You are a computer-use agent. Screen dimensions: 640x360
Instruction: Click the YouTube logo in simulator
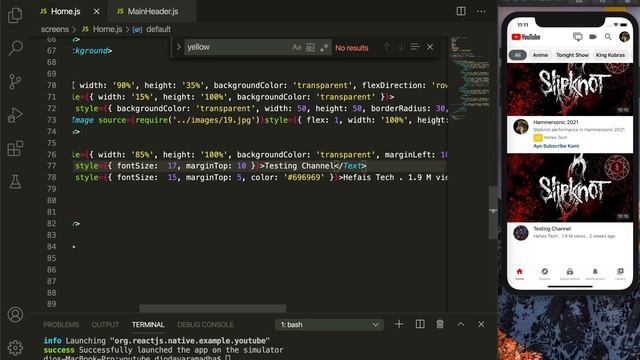(526, 37)
